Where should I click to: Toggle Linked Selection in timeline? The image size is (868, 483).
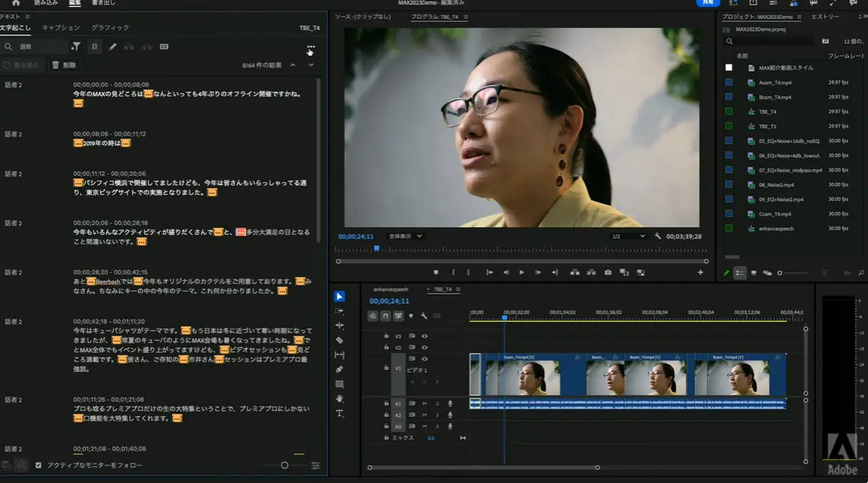click(398, 316)
